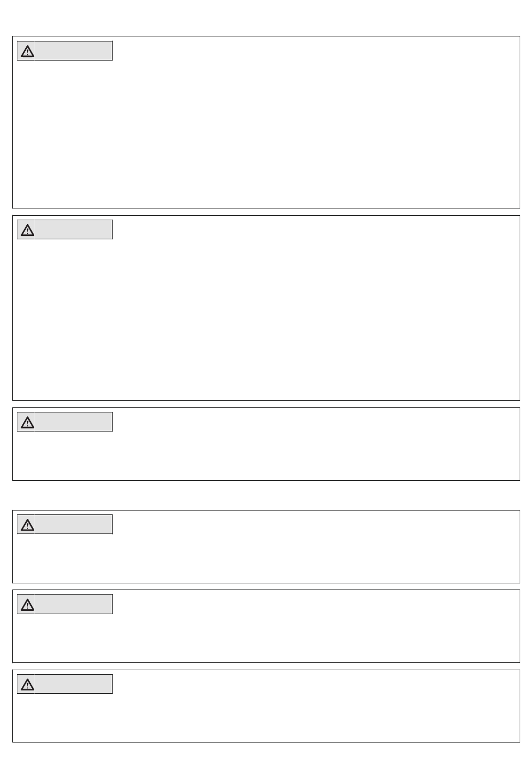Click the blank gap separating third and fourth panels
This screenshot has width=532, height=775.
click(x=266, y=495)
